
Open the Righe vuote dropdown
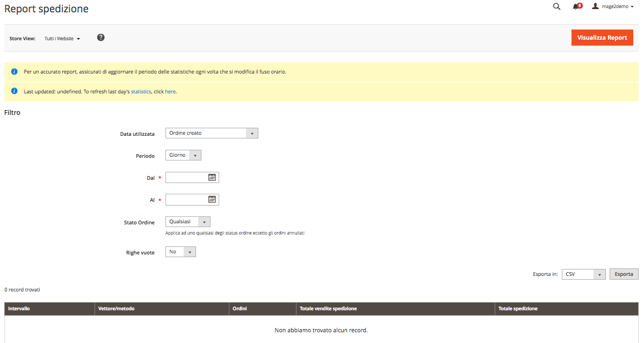180,252
